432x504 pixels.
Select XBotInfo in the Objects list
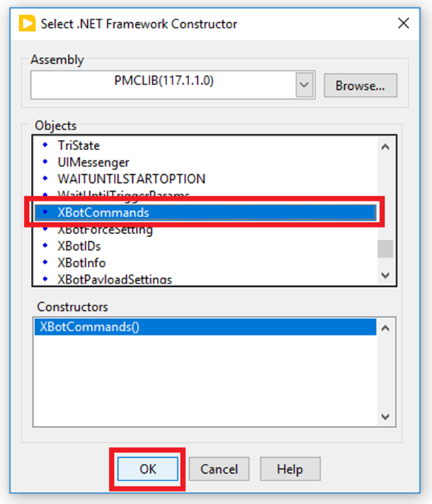point(81,263)
